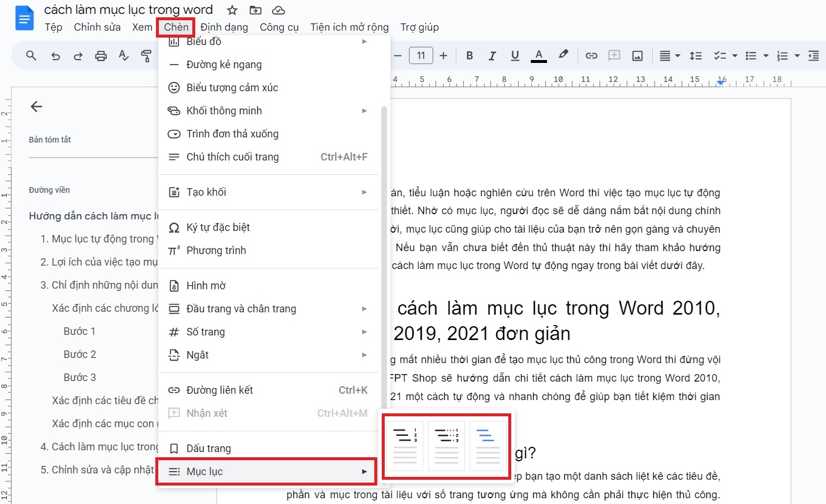The height and width of the screenshot is (504, 826).
Task: Star the document title
Action: [232, 10]
